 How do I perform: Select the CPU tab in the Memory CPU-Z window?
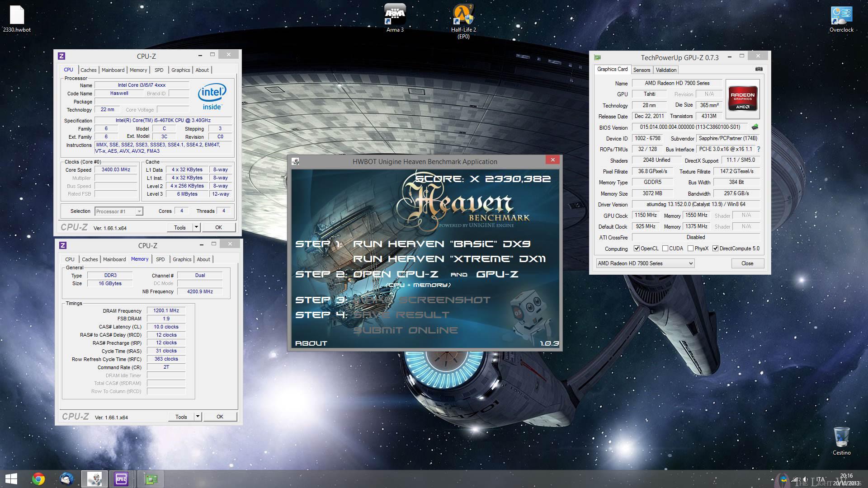(x=70, y=259)
